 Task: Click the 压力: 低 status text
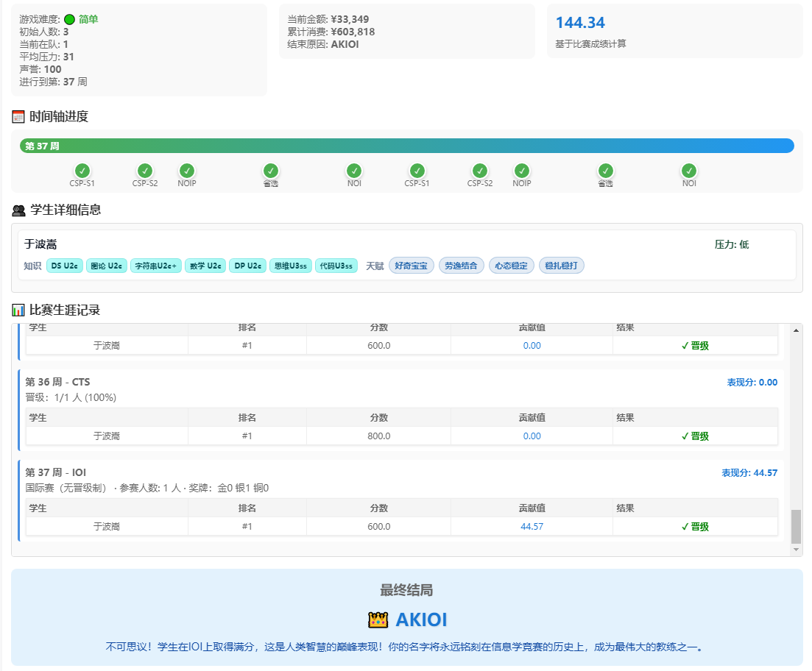[732, 244]
